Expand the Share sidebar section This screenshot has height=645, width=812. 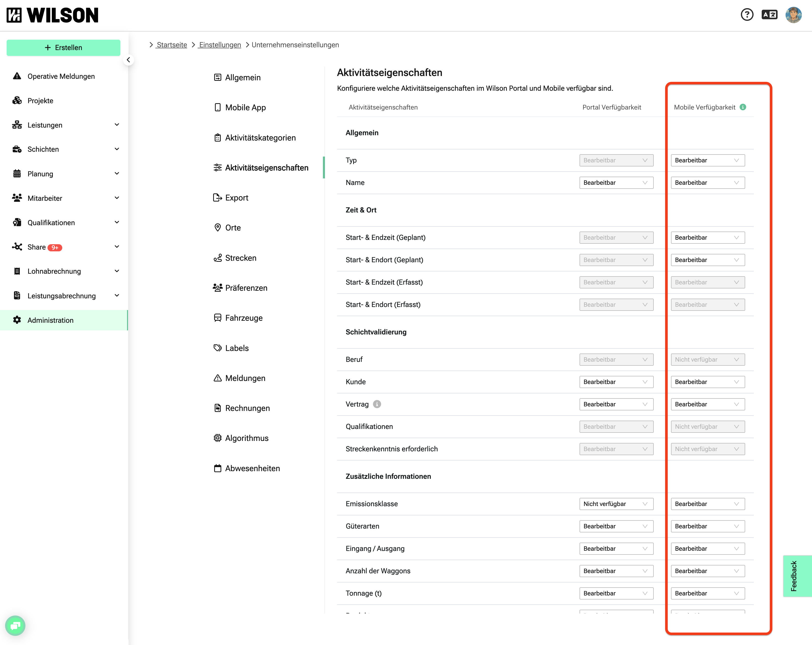117,247
